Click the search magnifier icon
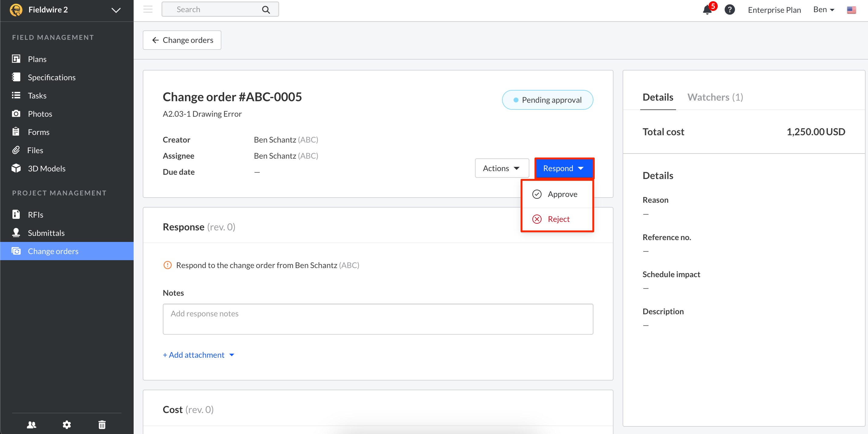 [x=266, y=10]
